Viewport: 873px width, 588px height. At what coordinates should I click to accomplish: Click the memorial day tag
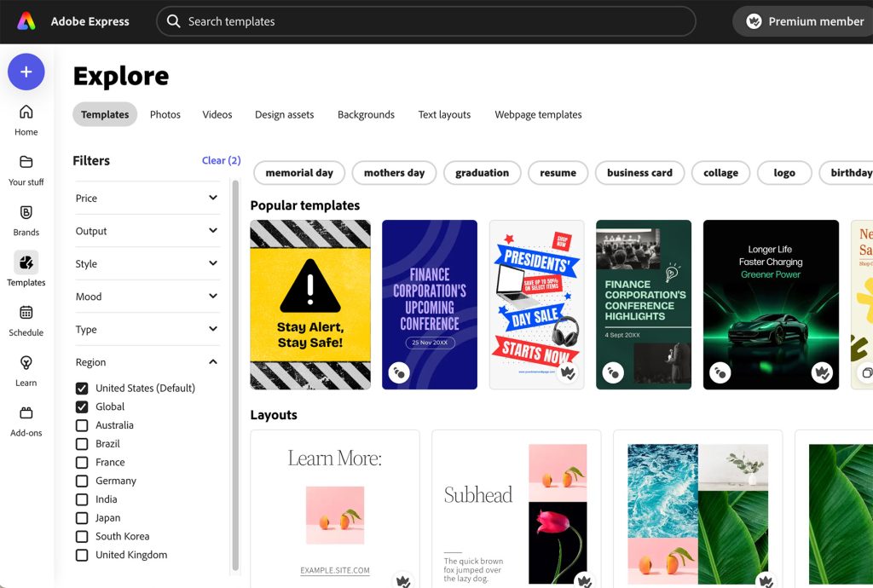pos(299,173)
